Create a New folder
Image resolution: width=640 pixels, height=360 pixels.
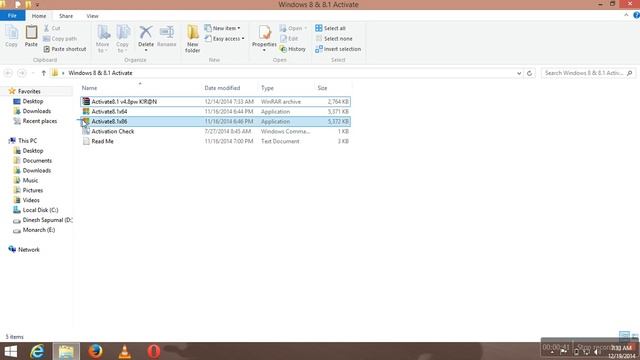192,38
